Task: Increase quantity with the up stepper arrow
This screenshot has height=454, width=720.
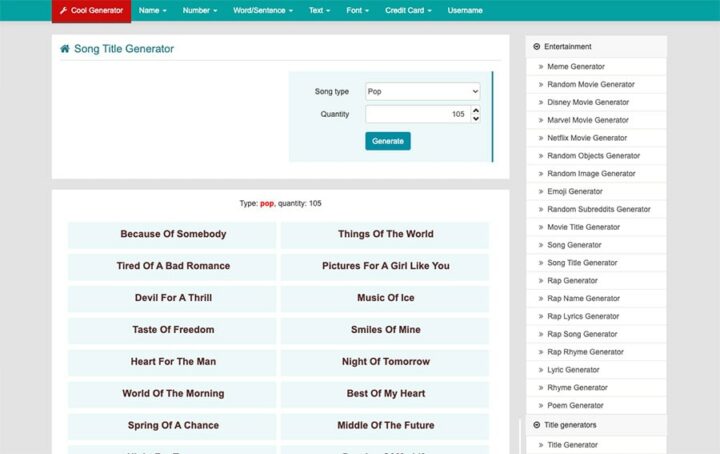Action: pyautogui.click(x=475, y=110)
